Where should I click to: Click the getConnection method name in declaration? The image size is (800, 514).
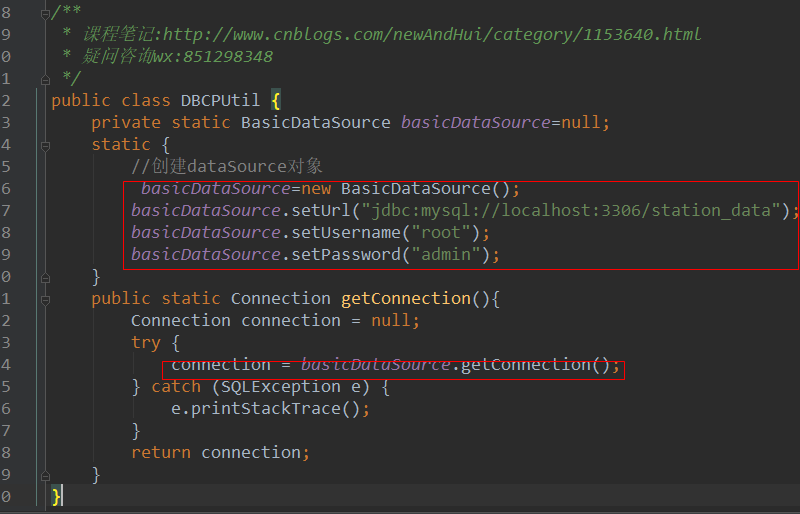406,298
